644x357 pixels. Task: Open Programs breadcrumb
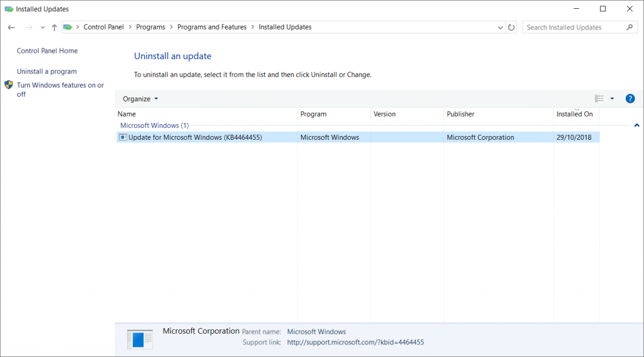click(150, 27)
